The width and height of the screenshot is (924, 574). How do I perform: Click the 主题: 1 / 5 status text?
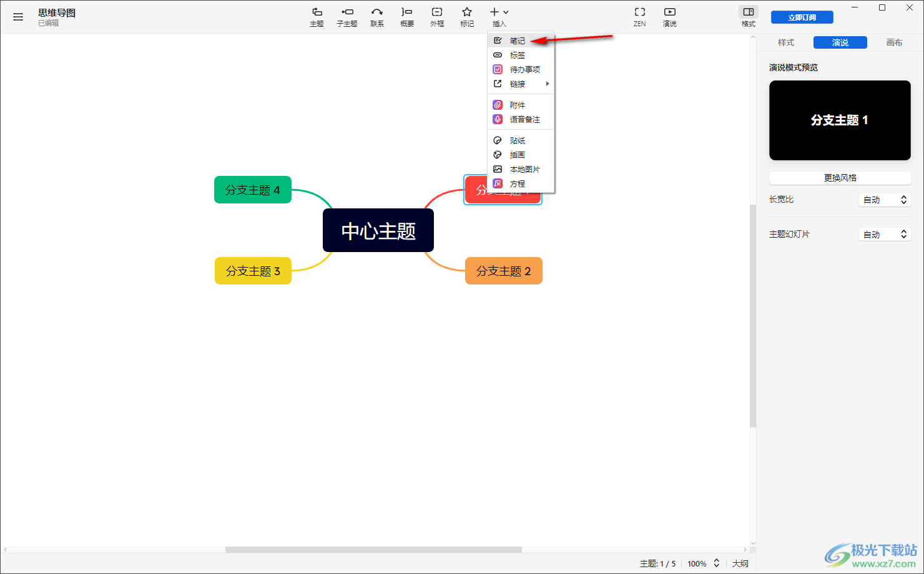[657, 563]
